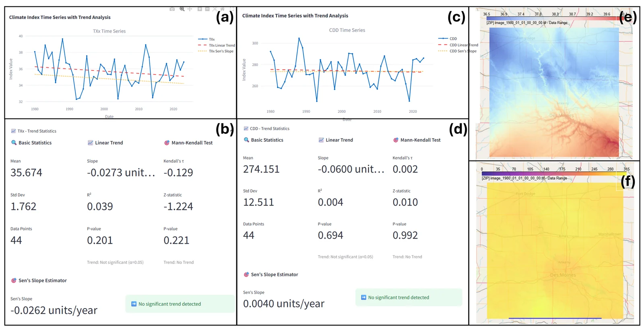Toggle the CDD series in the chart legend
644x332 pixels.
click(x=448, y=39)
